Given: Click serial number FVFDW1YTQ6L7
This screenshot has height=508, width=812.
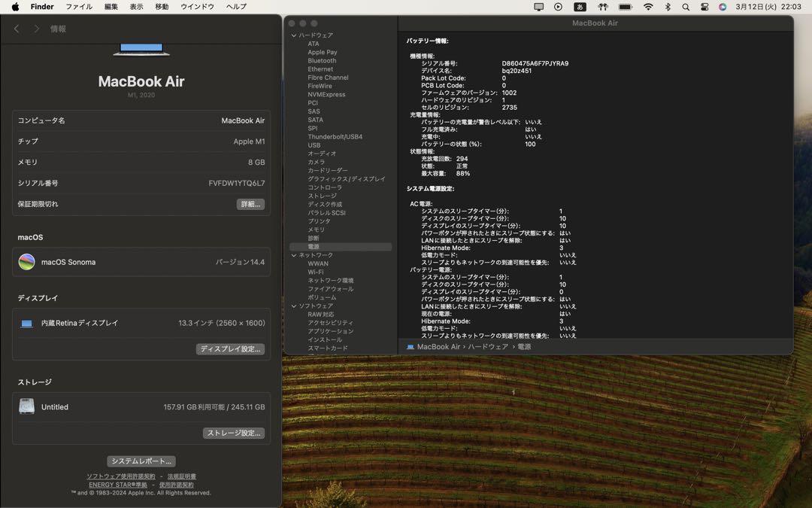Looking at the screenshot, I should 237,183.
